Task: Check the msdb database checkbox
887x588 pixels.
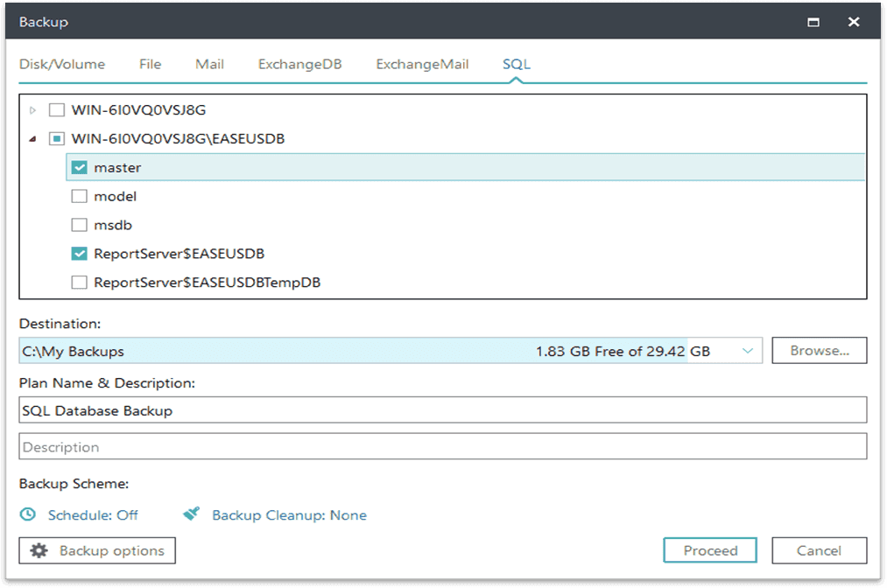Action: [79, 225]
